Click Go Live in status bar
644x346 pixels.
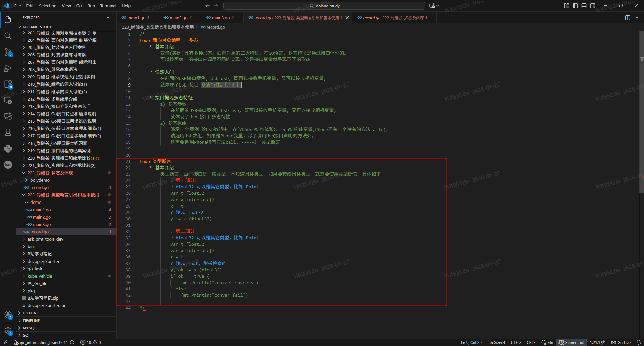pos(621,342)
